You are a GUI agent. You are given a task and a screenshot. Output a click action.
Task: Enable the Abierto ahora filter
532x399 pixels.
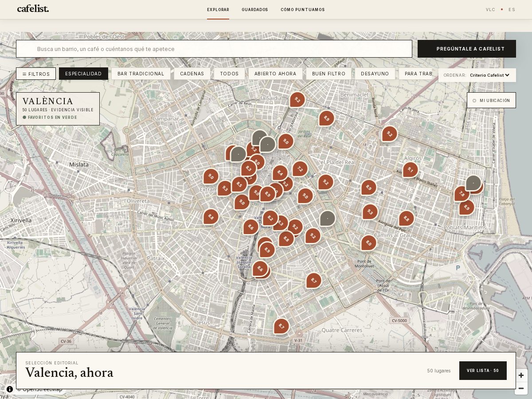[x=275, y=74]
